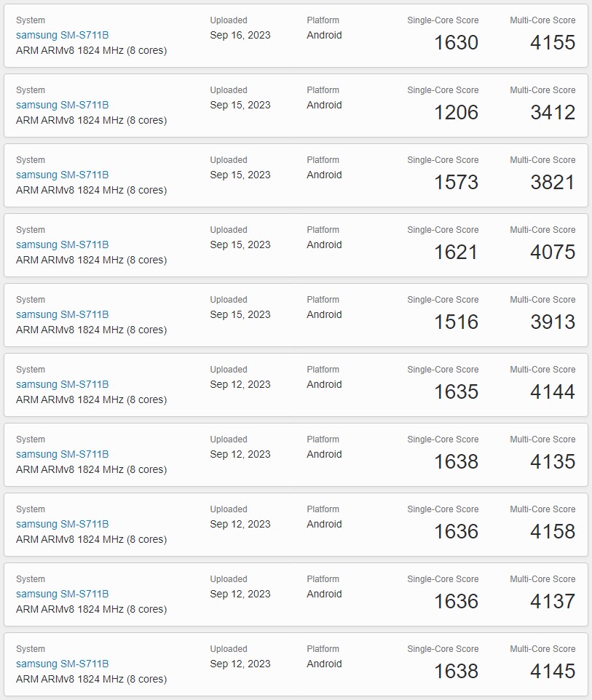Screen dimensions: 592x700
Task: Click the multi-core score 4075
Action: [553, 252]
